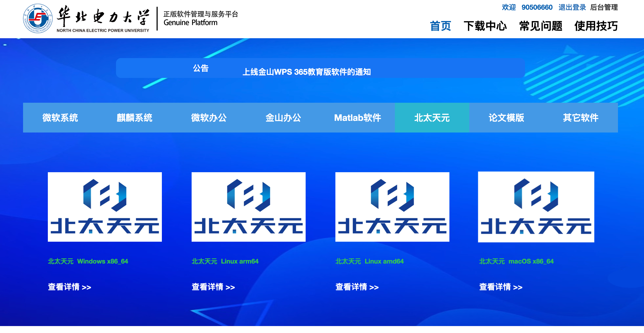Select the 北太天元 tab

point(432,118)
